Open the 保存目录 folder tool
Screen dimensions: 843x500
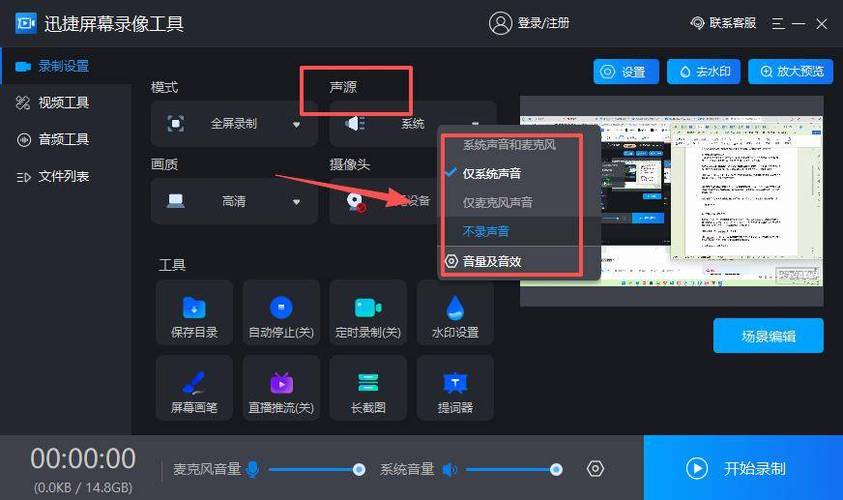coord(194,312)
